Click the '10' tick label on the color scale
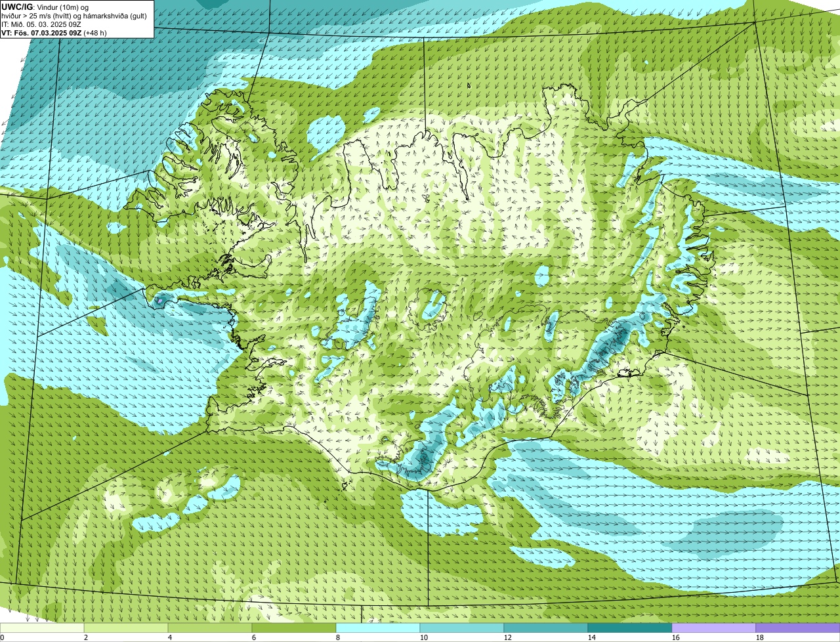This screenshot has width=840, height=642. 424,637
